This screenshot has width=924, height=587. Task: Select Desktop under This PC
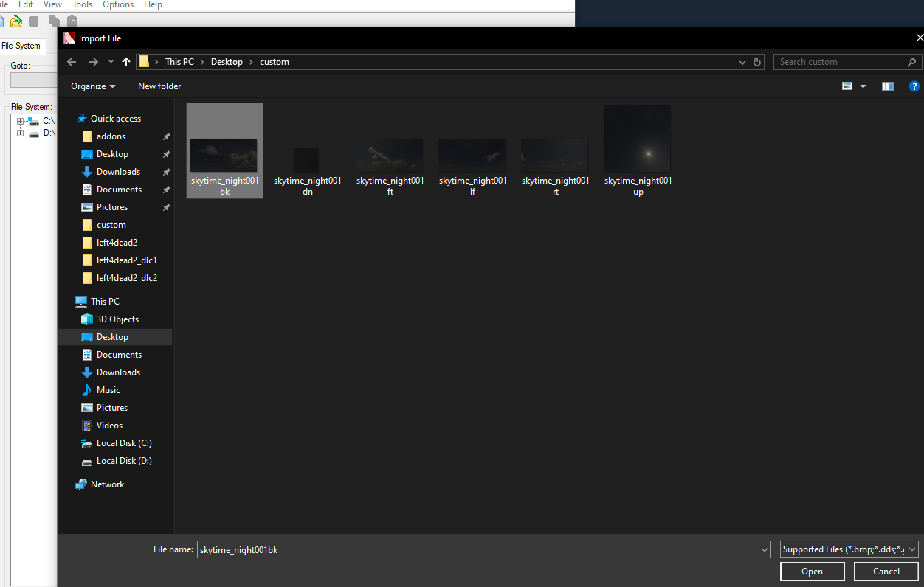(112, 337)
